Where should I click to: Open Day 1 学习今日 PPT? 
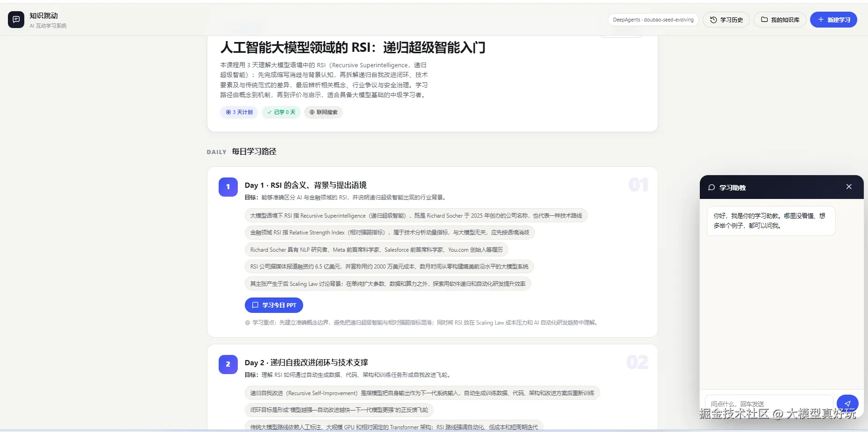coord(274,305)
